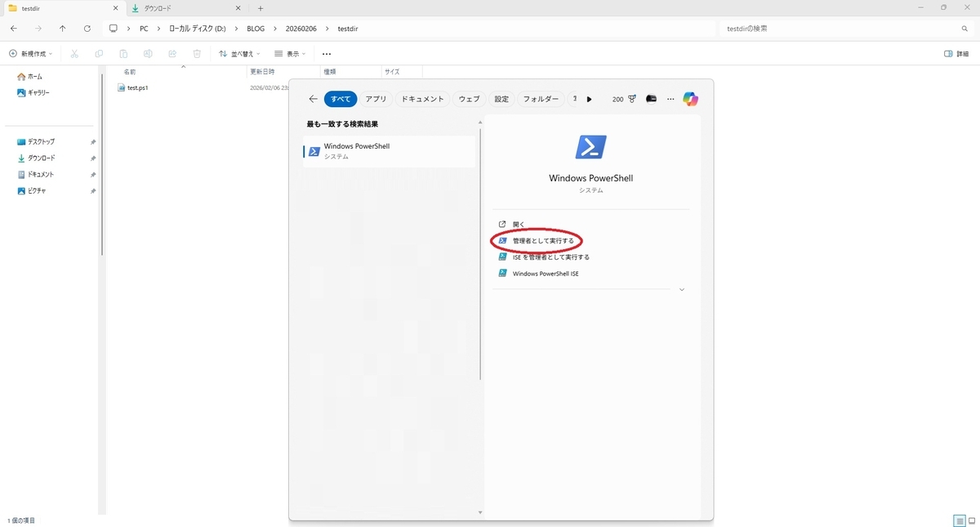The width and height of the screenshot is (980, 527).
Task: Click the Share icon in Explorer toolbar
Action: click(172, 54)
